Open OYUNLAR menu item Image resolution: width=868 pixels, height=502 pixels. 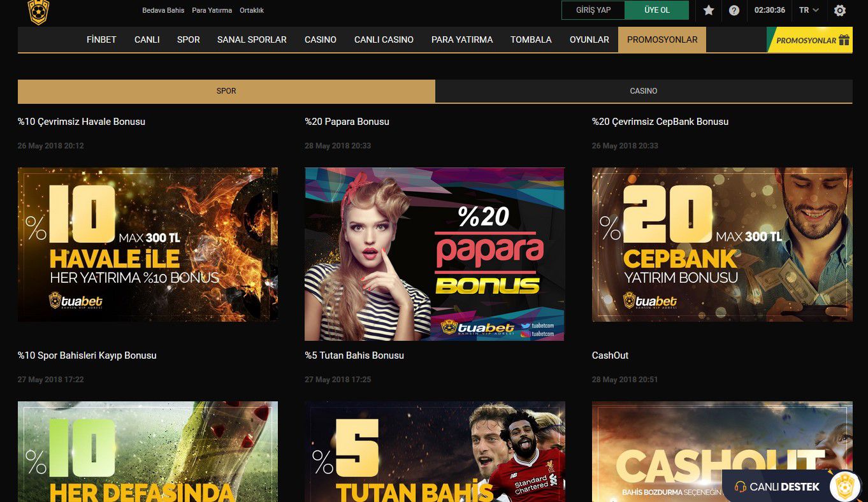point(590,39)
